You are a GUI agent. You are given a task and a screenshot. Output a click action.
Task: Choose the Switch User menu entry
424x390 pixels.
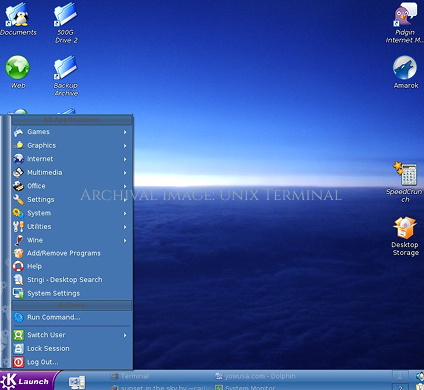[72, 335]
